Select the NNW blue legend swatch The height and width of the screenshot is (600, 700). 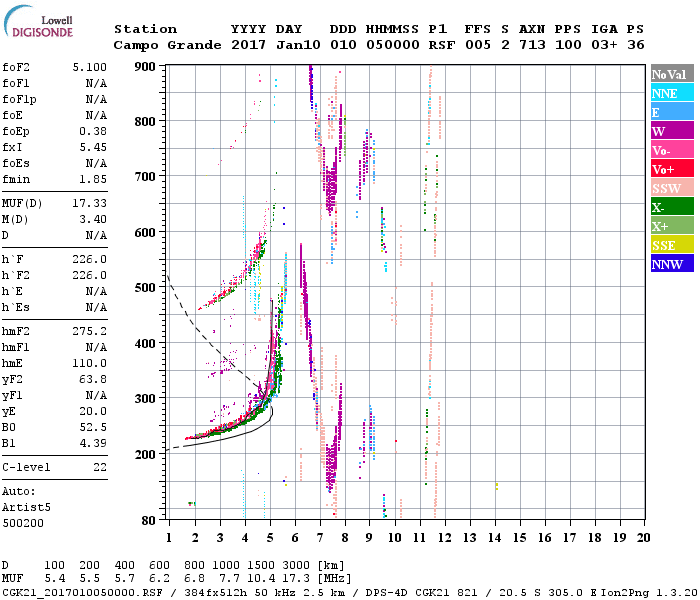pos(672,263)
